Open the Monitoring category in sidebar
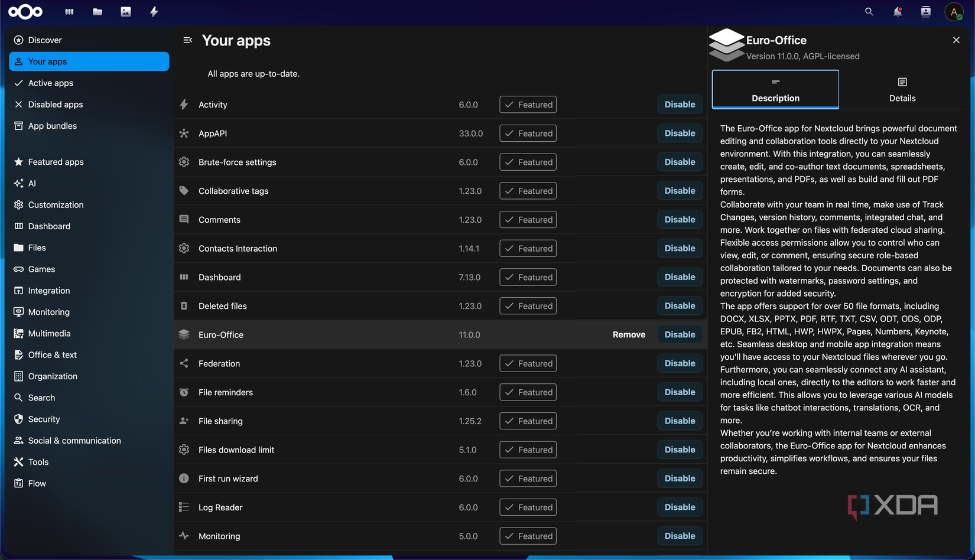 pos(89,312)
